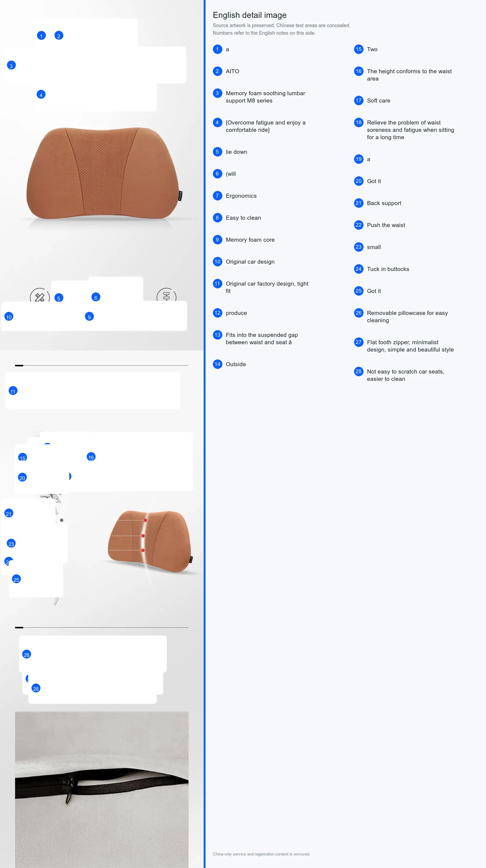This screenshot has width=486, height=868.
Task: Click the "Two" note
Action: tap(372, 49)
